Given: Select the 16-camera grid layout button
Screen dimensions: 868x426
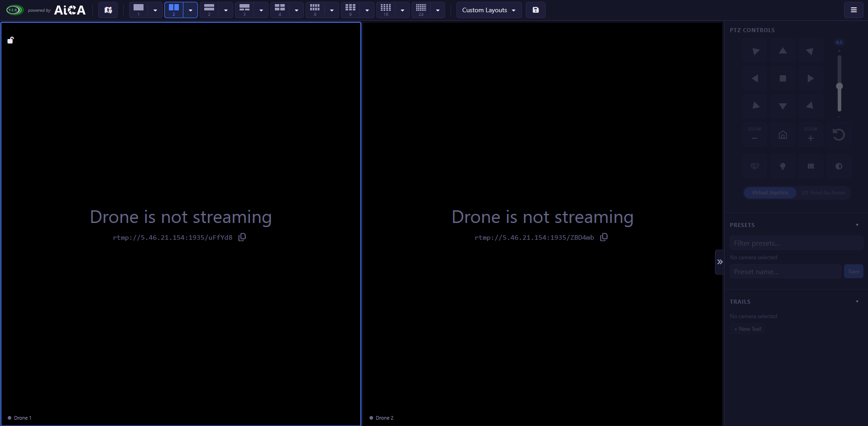Looking at the screenshot, I should point(386,10).
